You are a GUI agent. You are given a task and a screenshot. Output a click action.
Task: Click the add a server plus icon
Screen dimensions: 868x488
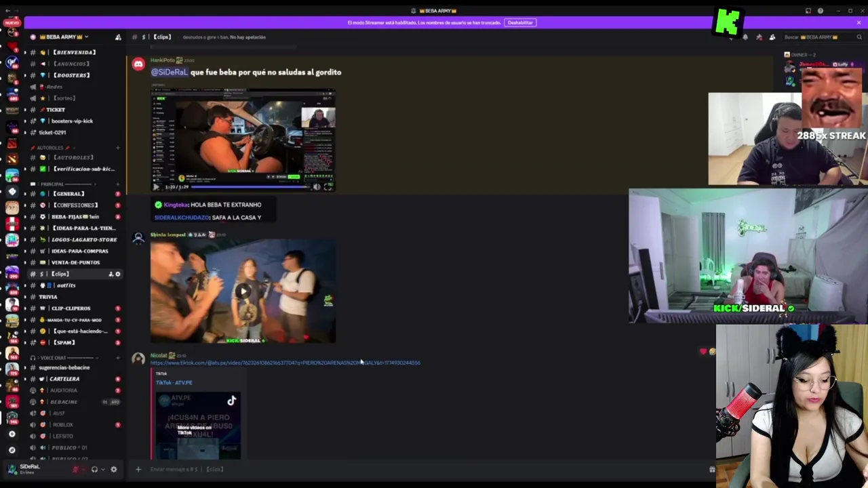(12, 434)
